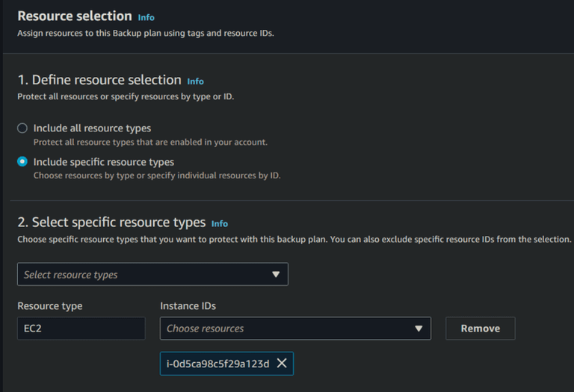Open Info link beside Define resource selection
The width and height of the screenshot is (574, 392).
tap(195, 81)
